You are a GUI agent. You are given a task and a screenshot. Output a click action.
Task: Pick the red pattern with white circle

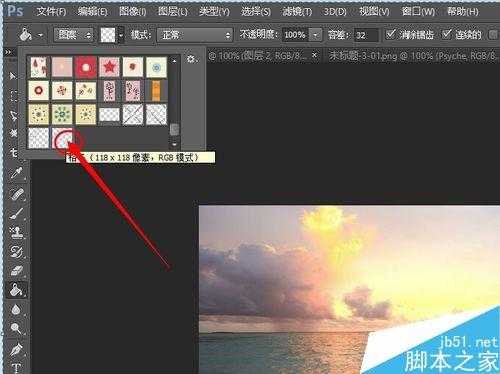tap(86, 68)
